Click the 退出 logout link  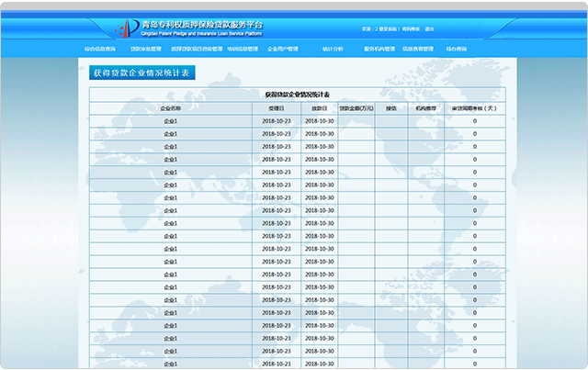coord(430,28)
